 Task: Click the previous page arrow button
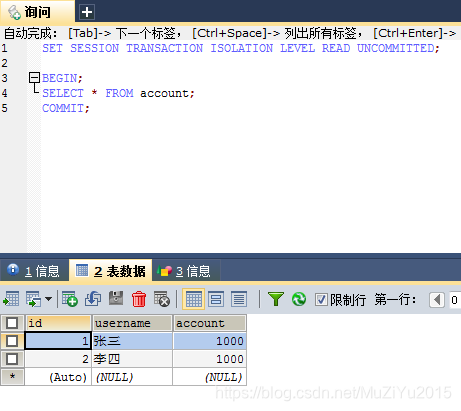click(437, 300)
